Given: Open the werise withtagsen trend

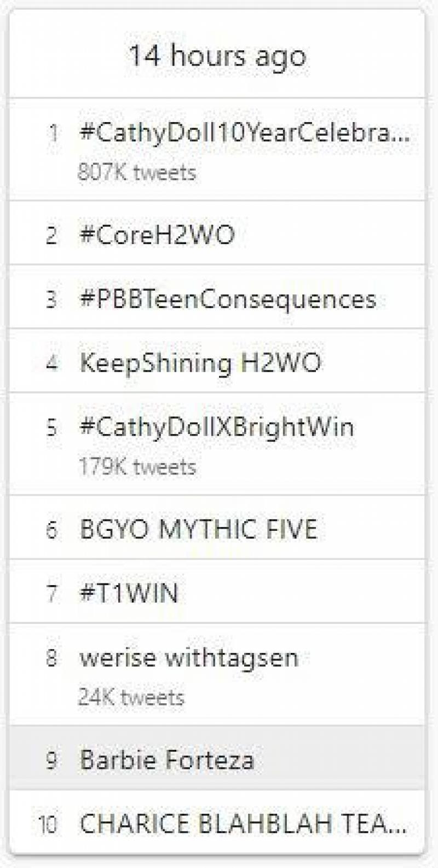Looking at the screenshot, I should 189,657.
